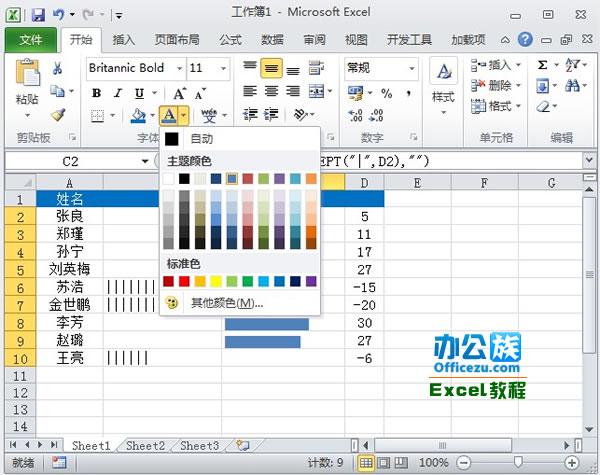Open the 常规 number format dropdown

(412, 69)
